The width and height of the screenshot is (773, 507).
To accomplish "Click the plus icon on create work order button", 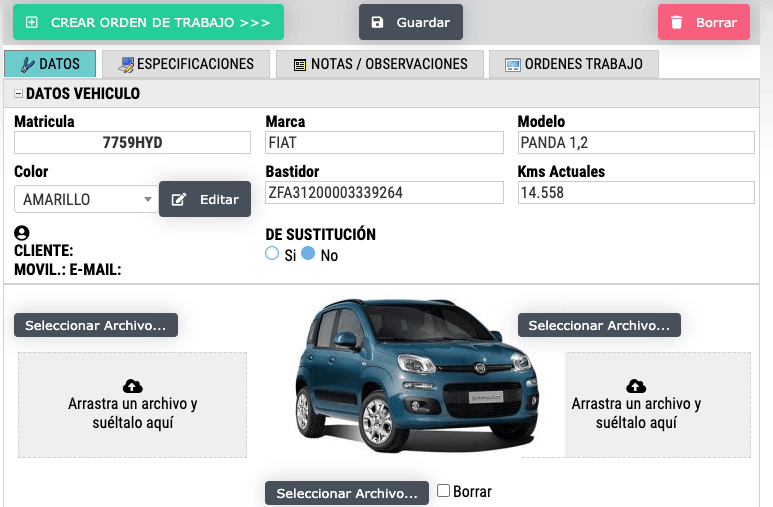I will click(32, 22).
